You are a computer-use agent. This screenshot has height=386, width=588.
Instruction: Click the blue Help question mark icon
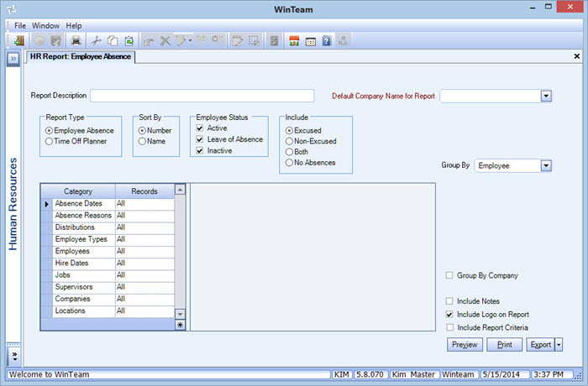[x=327, y=41]
